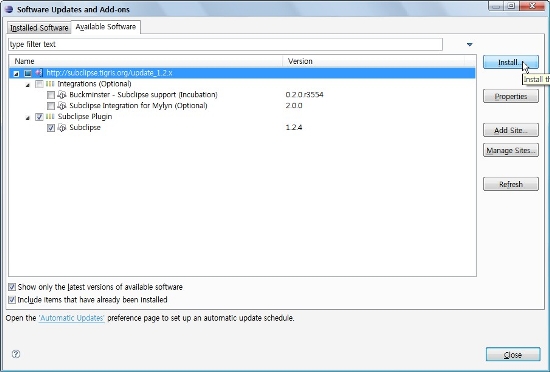Click the Add Site... button

[x=511, y=130]
